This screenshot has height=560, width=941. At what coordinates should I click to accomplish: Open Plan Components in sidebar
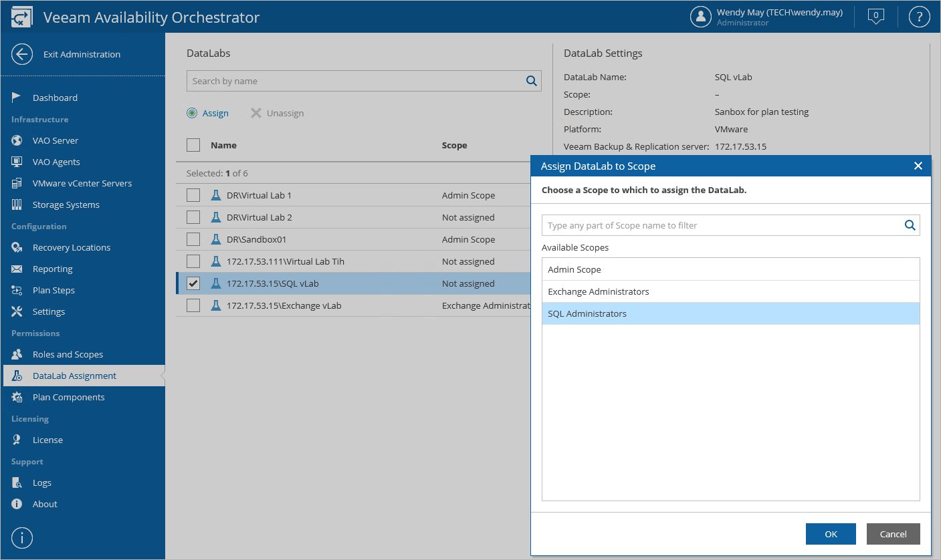click(68, 397)
